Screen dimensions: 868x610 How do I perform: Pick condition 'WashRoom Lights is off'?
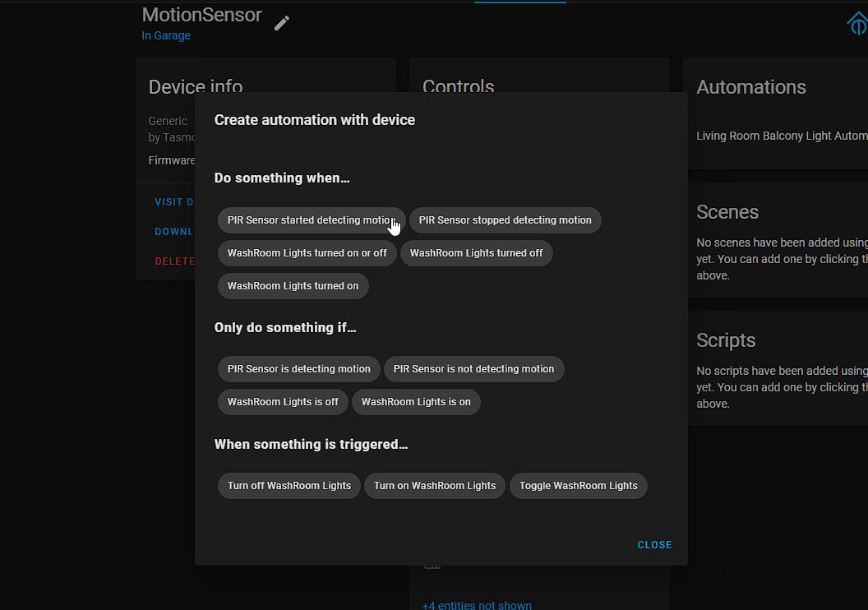pyautogui.click(x=283, y=402)
